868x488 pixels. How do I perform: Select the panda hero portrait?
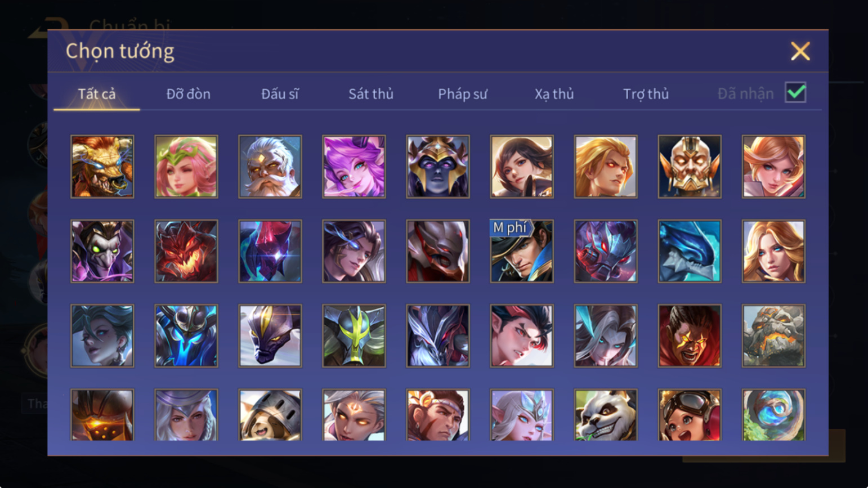pos(606,415)
